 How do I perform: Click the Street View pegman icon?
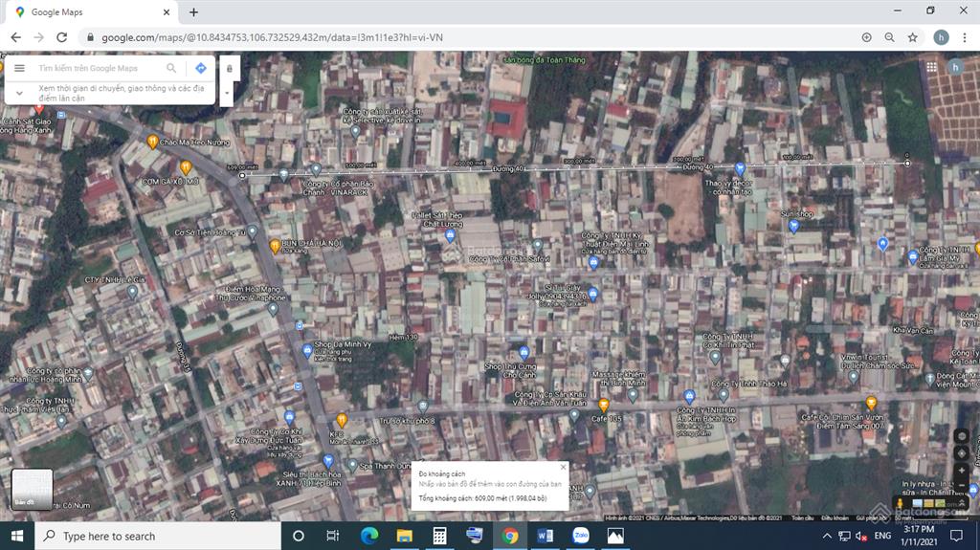click(x=900, y=502)
